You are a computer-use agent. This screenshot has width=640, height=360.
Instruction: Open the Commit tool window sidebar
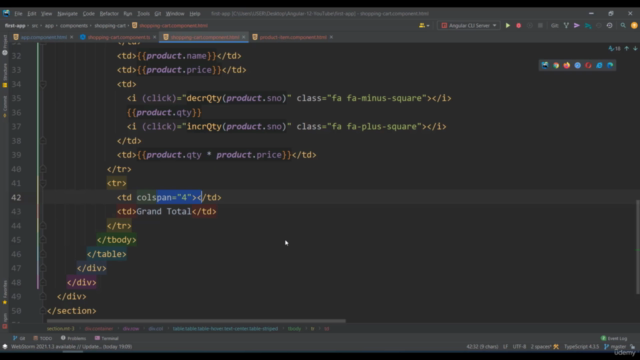[5, 107]
